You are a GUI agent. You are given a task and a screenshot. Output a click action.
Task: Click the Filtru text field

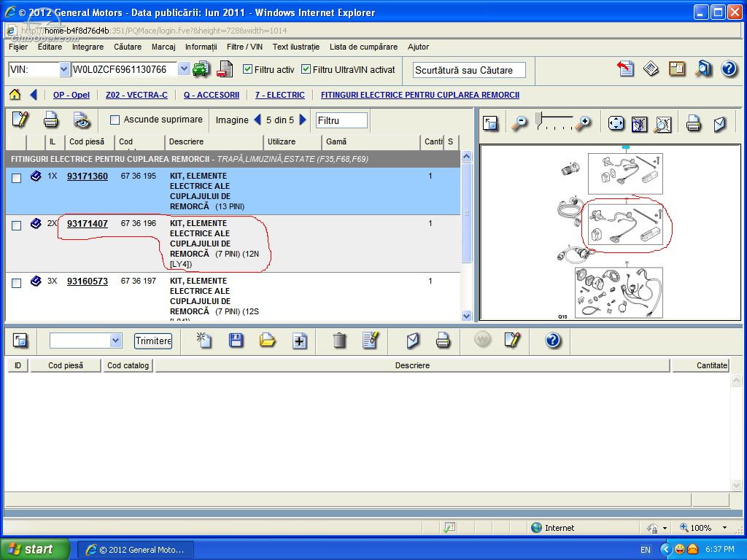pos(341,120)
